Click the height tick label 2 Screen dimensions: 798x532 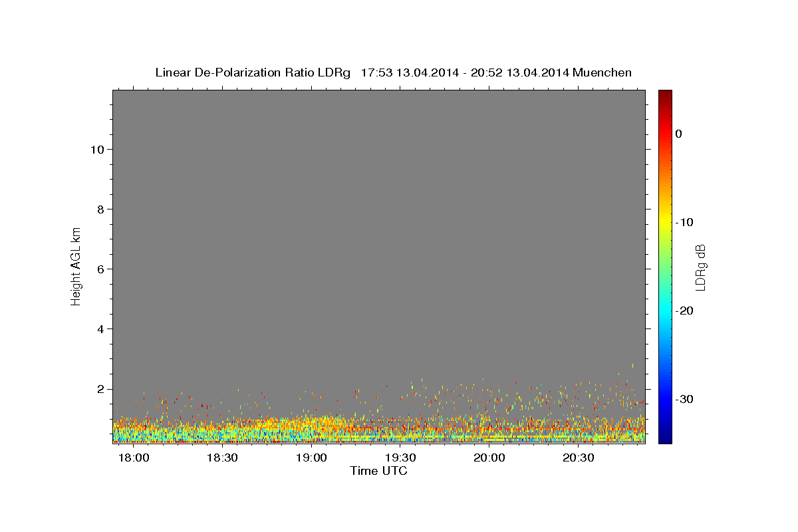pos(102,389)
